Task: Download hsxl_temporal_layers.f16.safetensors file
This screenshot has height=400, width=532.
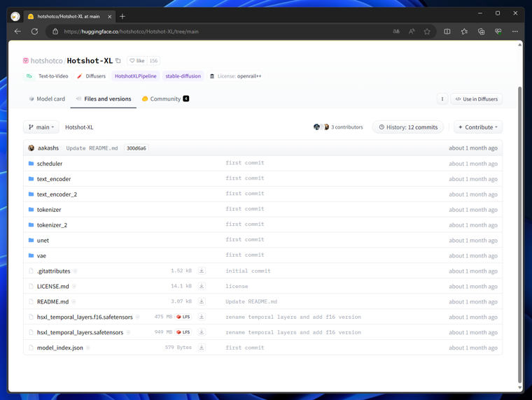Action: (x=202, y=317)
